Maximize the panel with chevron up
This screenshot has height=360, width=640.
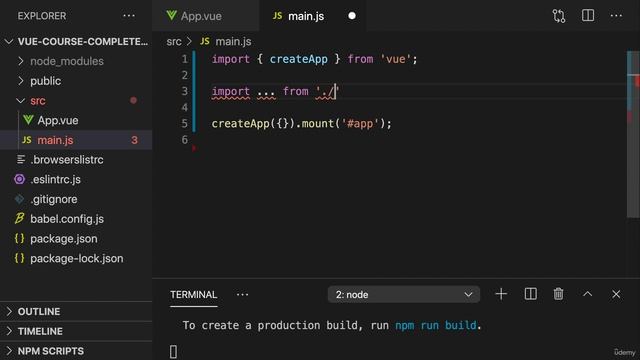[587, 294]
